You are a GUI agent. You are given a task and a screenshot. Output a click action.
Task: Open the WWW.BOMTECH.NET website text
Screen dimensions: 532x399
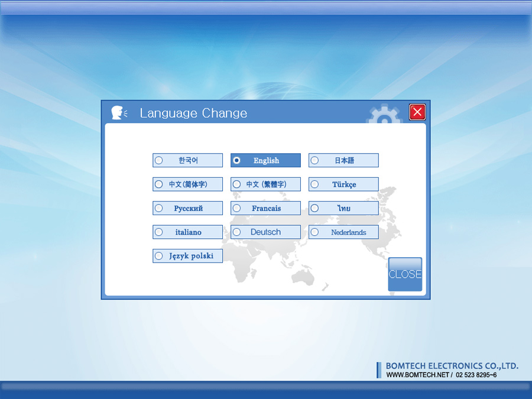pyautogui.click(x=418, y=375)
